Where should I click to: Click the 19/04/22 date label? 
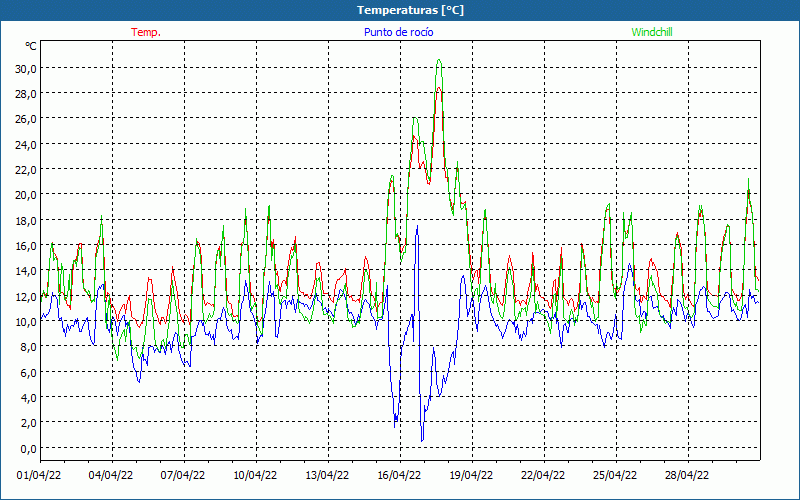471,475
